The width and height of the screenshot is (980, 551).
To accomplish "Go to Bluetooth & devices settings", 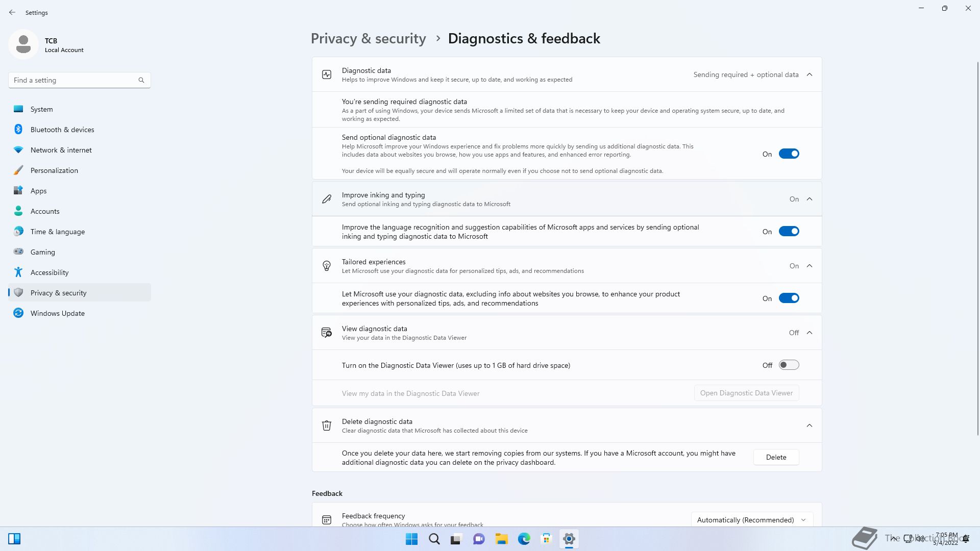I will [80, 130].
